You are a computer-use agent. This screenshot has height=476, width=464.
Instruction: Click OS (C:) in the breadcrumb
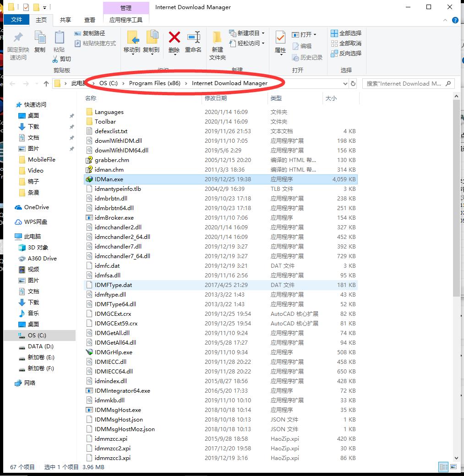coord(109,83)
